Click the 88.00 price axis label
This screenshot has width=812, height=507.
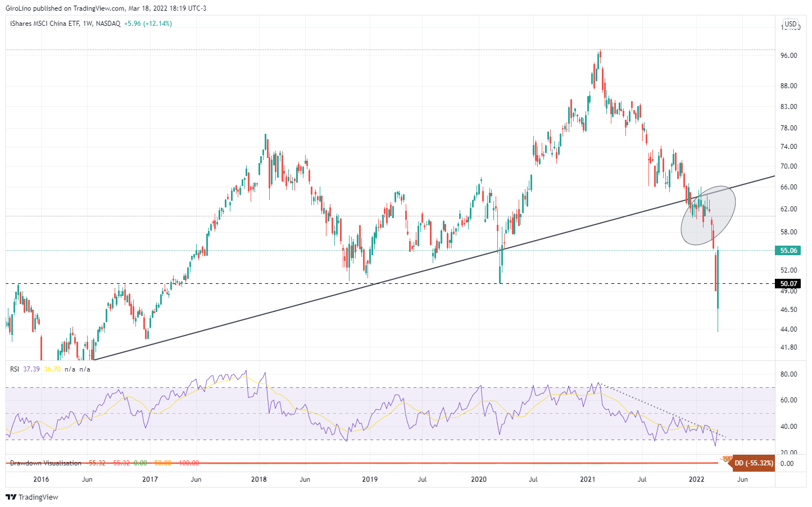tap(789, 86)
